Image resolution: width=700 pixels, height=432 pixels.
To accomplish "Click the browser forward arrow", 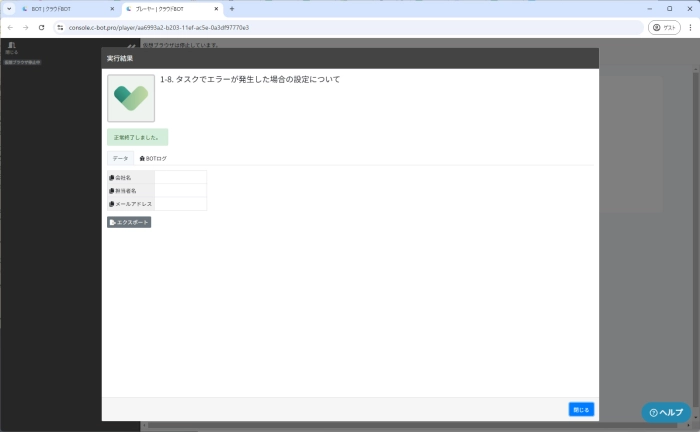I will pyautogui.click(x=26, y=27).
